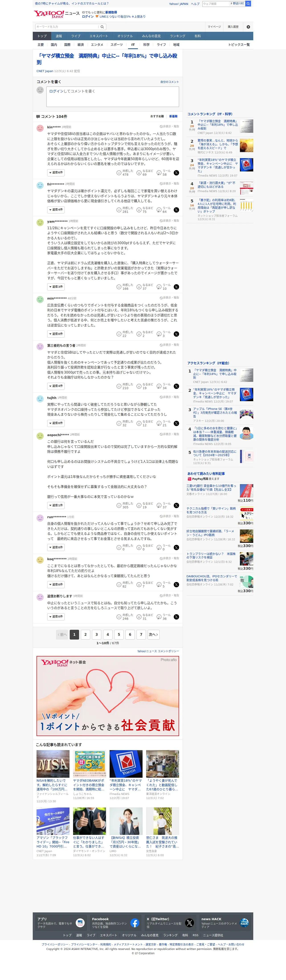Viewport: 286px width, 980px height.
Task: Share kin***** comment on X
Action: tap(176, 173)
